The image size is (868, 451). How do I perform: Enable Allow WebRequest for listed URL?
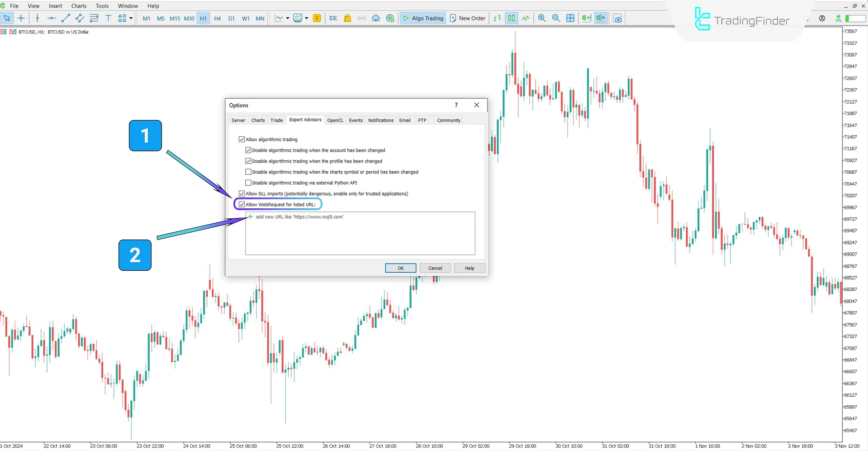coord(242,204)
